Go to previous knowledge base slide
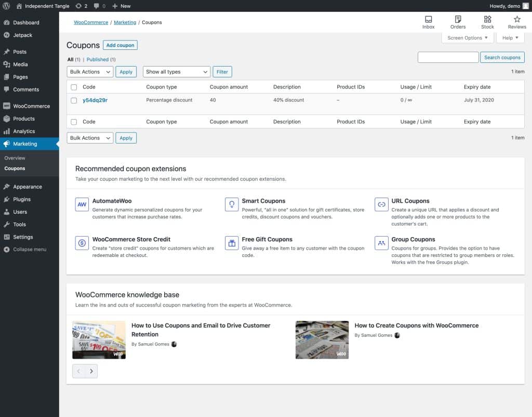 pyautogui.click(x=79, y=371)
